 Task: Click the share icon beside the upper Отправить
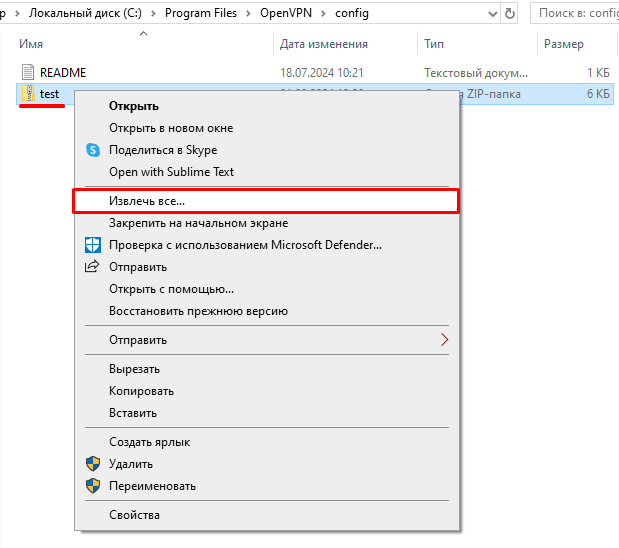coord(93,267)
